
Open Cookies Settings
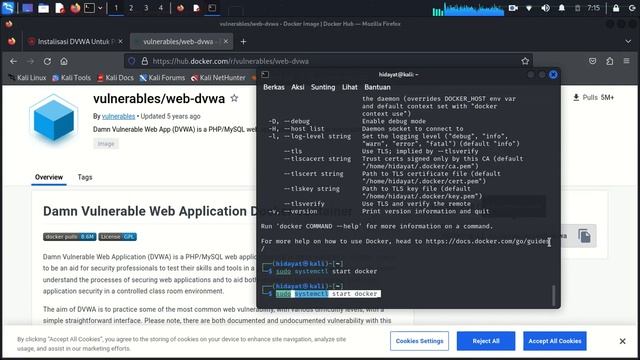coord(419,341)
